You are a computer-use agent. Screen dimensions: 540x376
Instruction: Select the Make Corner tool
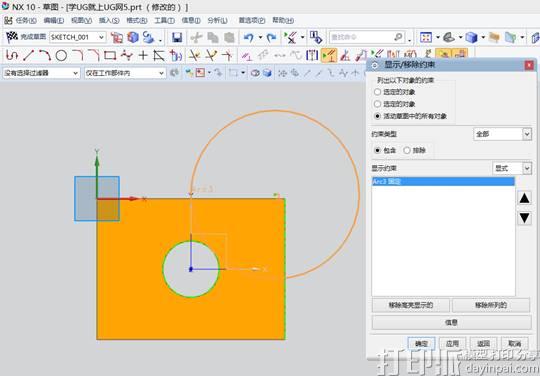pos(227,55)
